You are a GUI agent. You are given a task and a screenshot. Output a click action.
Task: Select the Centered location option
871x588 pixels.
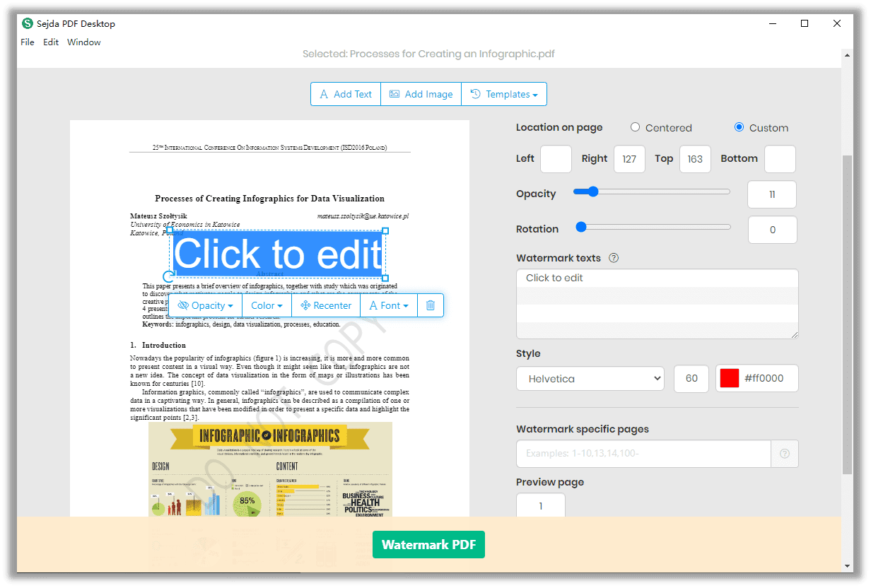(635, 127)
